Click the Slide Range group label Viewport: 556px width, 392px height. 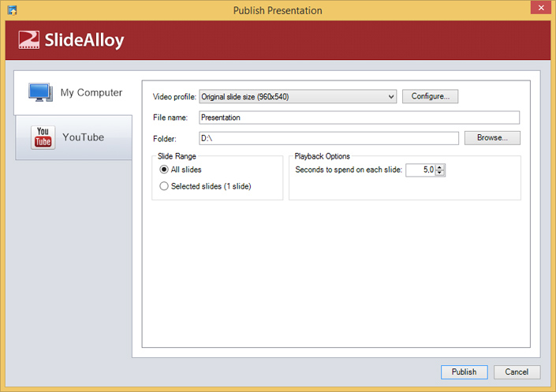(x=177, y=156)
